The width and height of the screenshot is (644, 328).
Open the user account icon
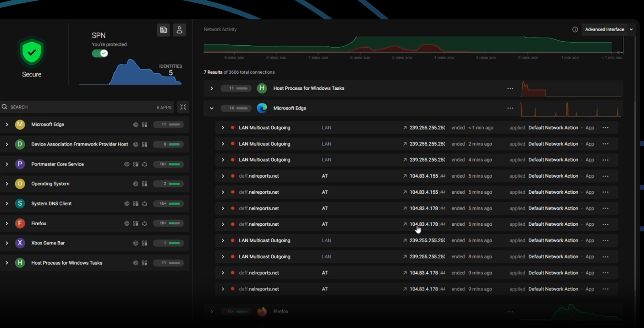pos(179,30)
